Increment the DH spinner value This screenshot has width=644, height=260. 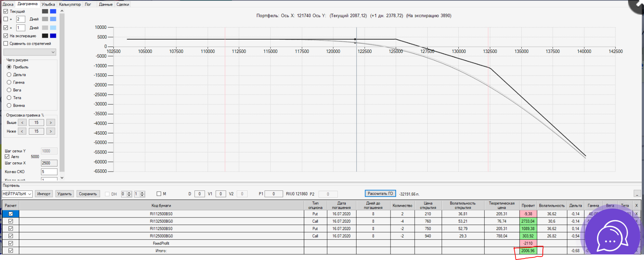click(x=129, y=192)
